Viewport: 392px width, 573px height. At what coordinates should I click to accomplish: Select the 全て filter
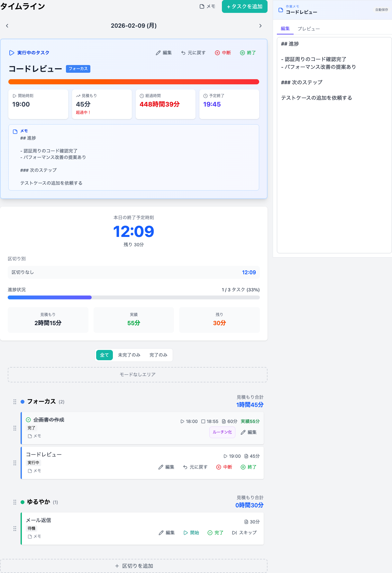click(105, 355)
